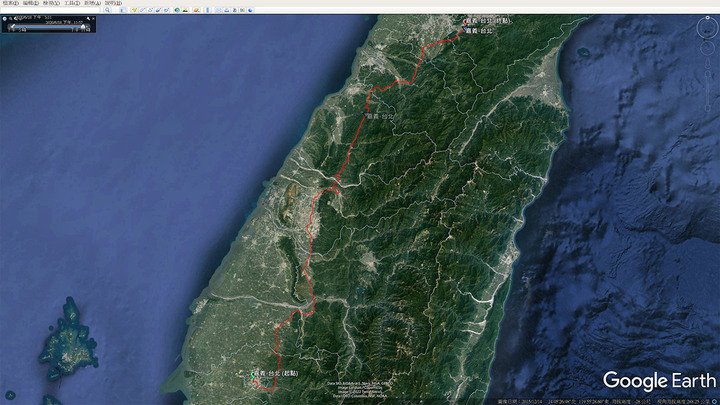
Task: Click the blue placemark below the end marker
Action: [x=465, y=30]
